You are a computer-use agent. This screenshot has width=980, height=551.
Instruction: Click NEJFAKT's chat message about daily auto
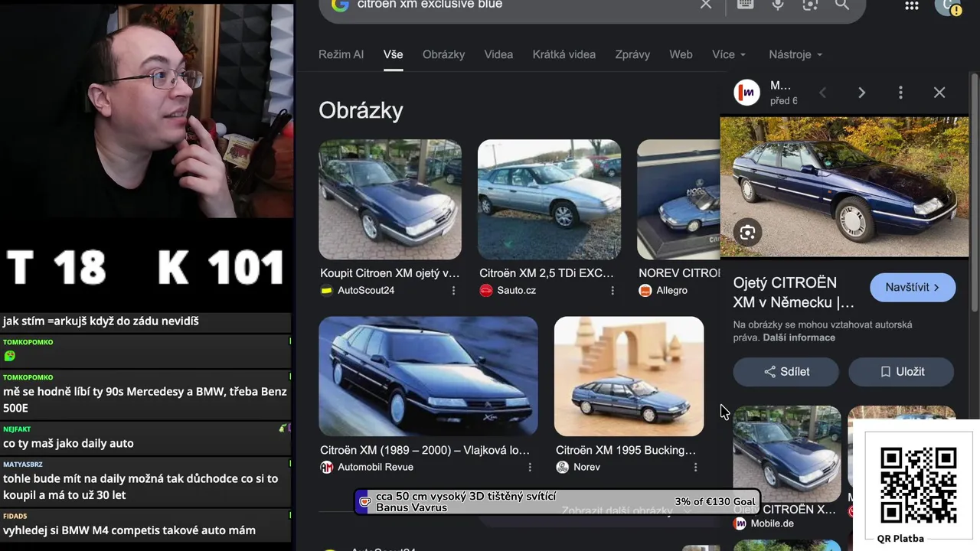68,443
